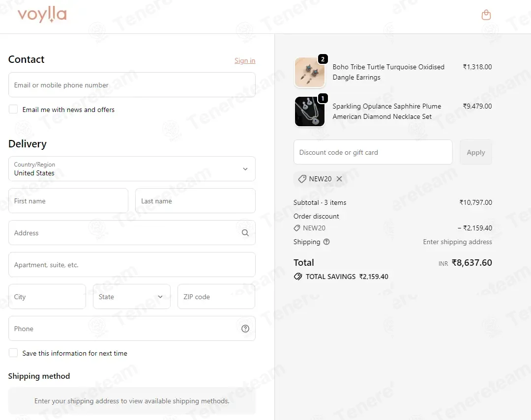Viewport: 531px width, 420px height.
Task: Click the Boho Tribe Turtle Turquoise product name
Action: click(x=388, y=72)
